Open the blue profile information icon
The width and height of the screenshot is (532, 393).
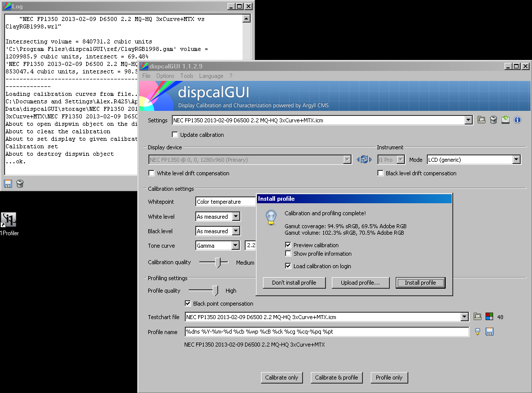coord(518,120)
